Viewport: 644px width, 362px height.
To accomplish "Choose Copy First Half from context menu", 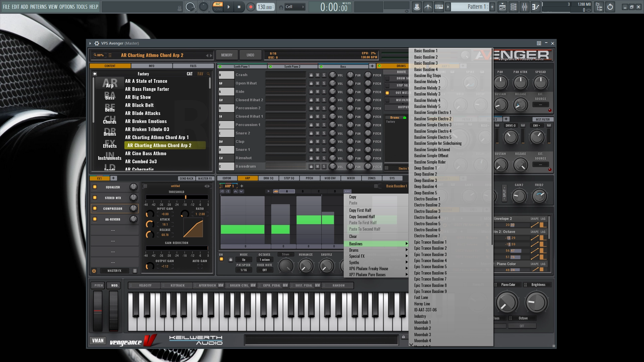I will pyautogui.click(x=360, y=210).
